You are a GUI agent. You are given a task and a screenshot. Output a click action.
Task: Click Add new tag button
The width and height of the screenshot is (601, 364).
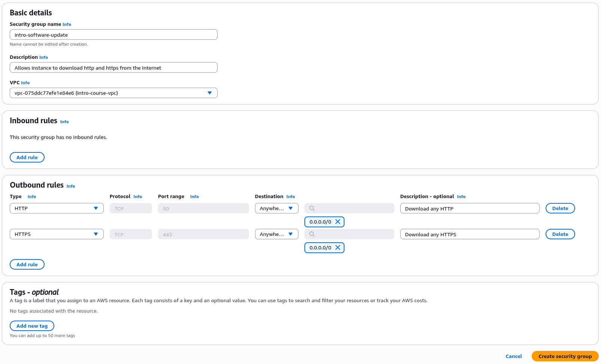pyautogui.click(x=32, y=326)
